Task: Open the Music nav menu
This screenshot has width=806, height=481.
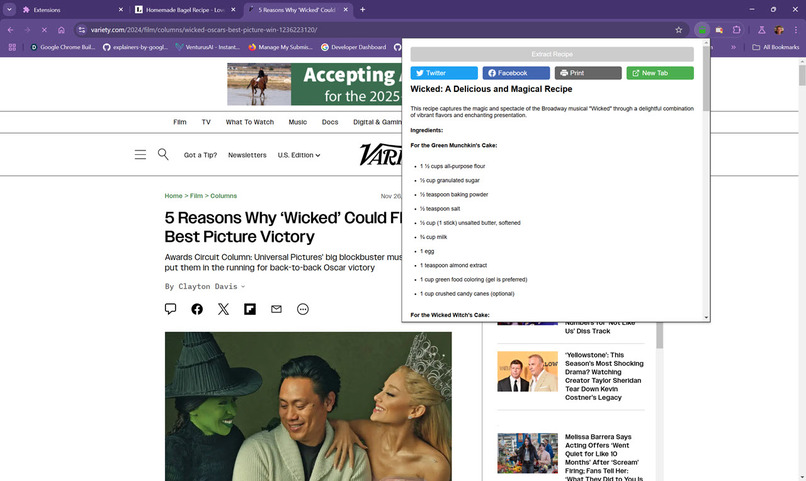Action: [x=298, y=122]
